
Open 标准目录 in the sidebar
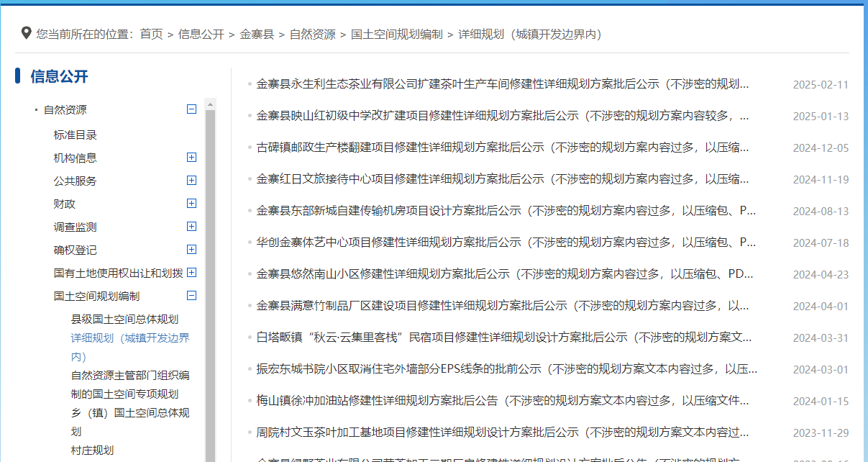[x=75, y=135]
